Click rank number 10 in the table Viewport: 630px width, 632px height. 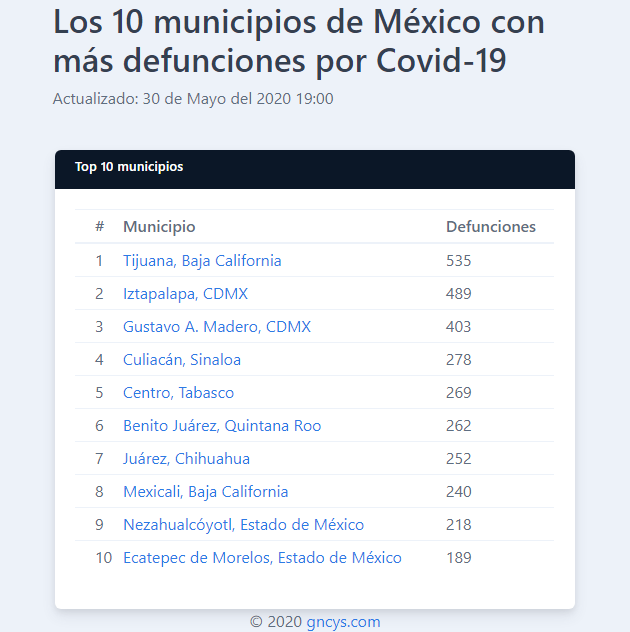(104, 558)
